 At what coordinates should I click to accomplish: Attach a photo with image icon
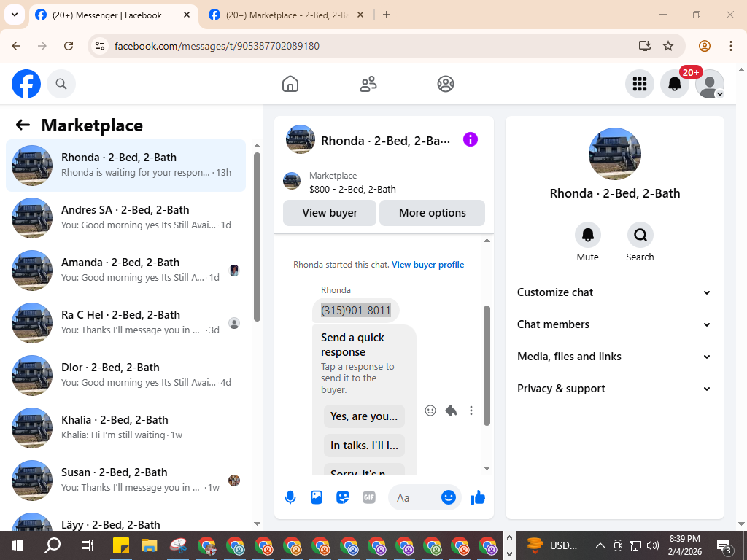pos(317,497)
